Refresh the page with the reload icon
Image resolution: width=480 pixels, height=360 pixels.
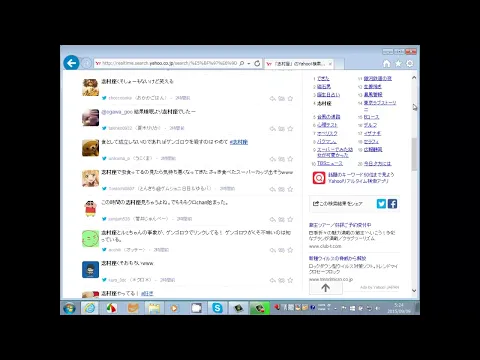pyautogui.click(x=257, y=63)
